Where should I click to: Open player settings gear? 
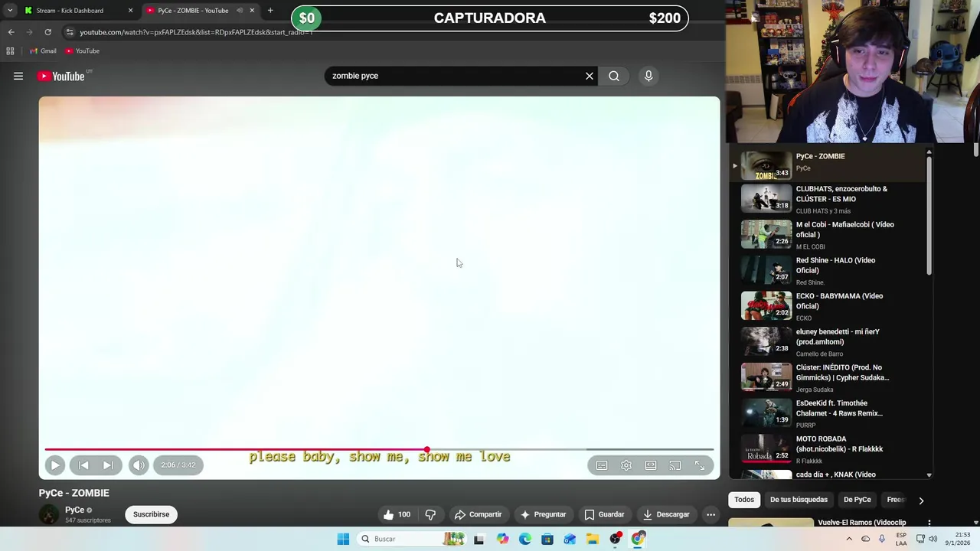pyautogui.click(x=626, y=465)
